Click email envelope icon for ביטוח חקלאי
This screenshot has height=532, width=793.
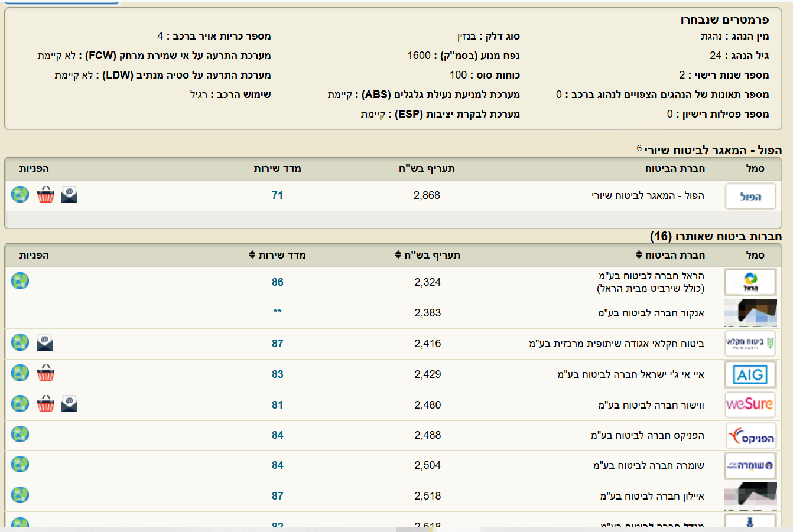45,342
